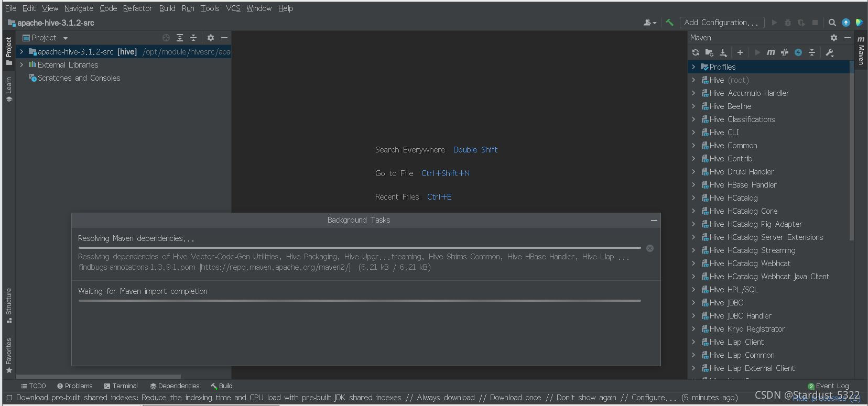Screen dimensions: 868x406
Task: Click Select Opened File locate icon
Action: 166,38
